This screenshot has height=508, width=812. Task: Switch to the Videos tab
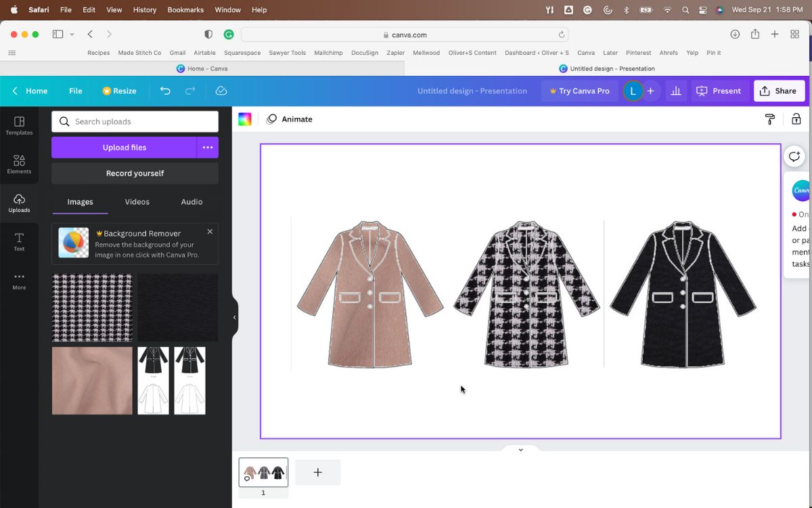137,201
